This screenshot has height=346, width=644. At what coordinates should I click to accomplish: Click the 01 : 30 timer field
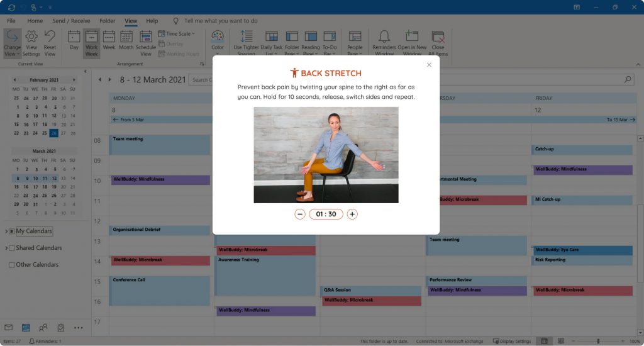[x=326, y=214]
